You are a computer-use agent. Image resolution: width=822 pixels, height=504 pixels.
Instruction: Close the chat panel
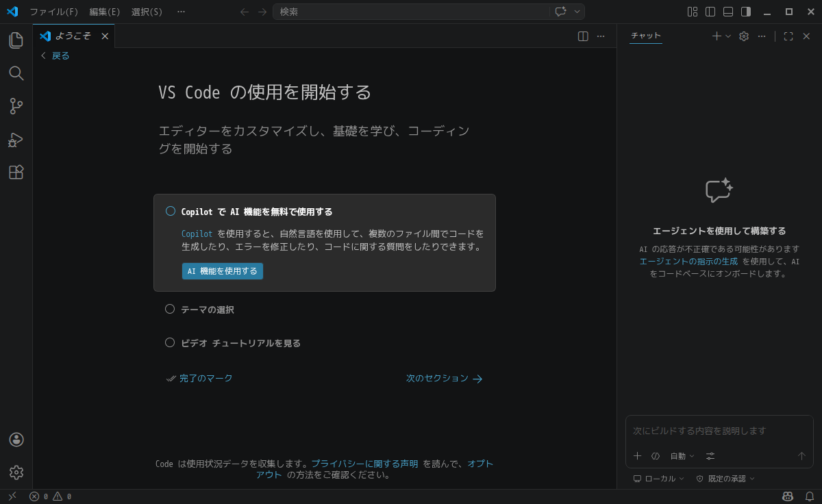[x=806, y=36]
